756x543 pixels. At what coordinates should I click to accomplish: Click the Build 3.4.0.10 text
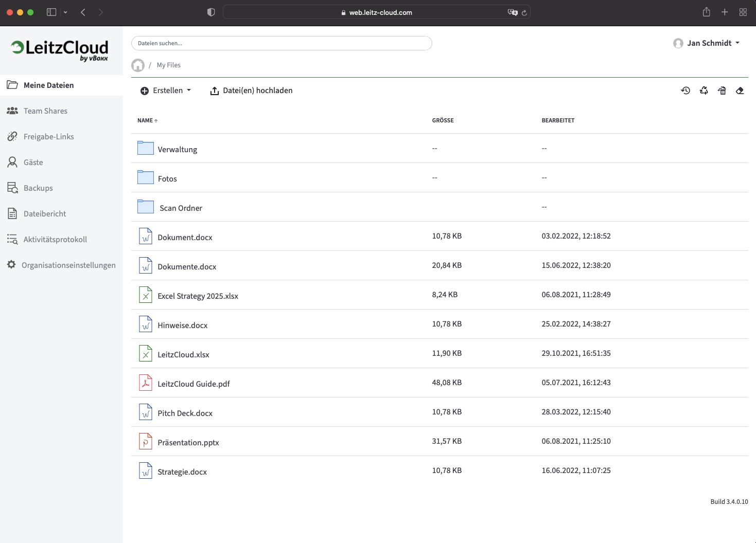[729, 502]
